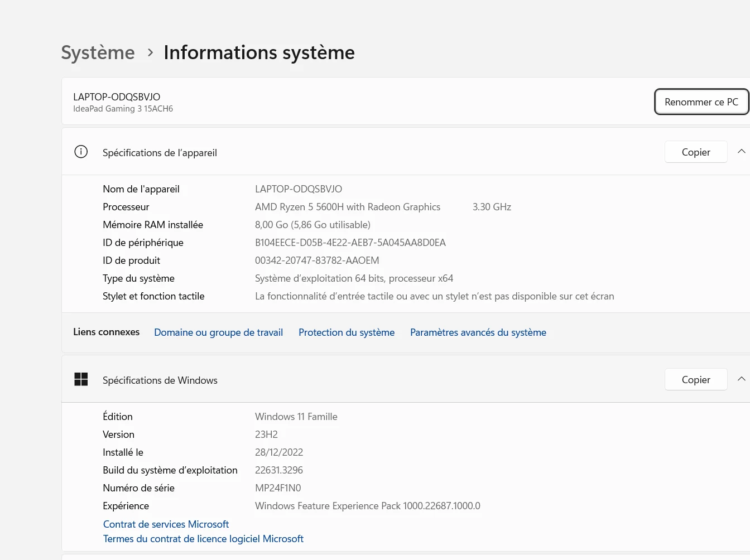
Task: Click the Expérience label
Action: [126, 506]
